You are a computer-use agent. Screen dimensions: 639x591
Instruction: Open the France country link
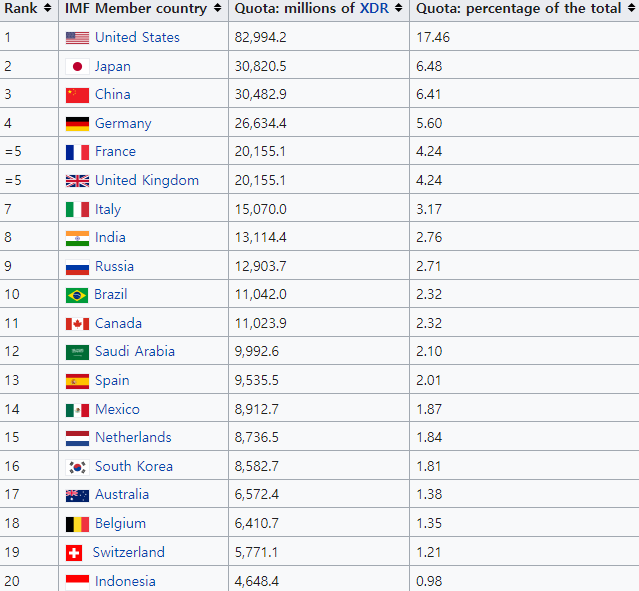coord(115,151)
